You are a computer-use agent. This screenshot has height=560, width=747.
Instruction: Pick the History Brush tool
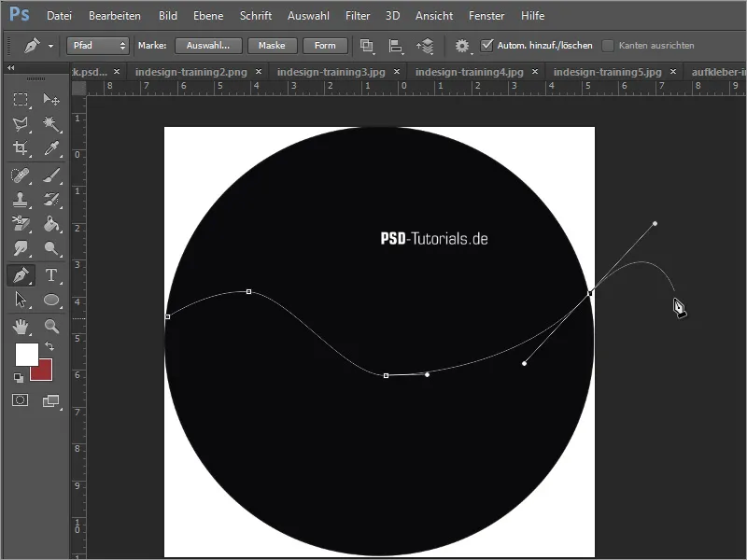[x=51, y=200]
